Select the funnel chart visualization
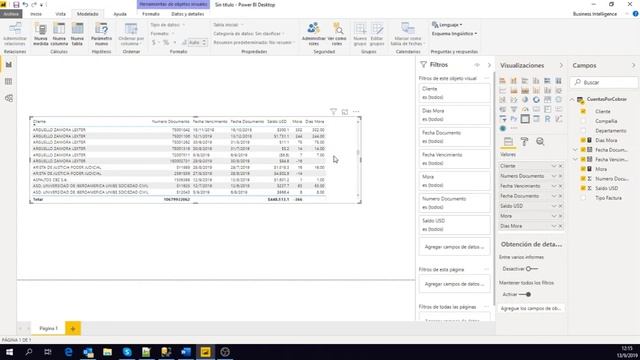The image size is (640, 360). pos(514,109)
